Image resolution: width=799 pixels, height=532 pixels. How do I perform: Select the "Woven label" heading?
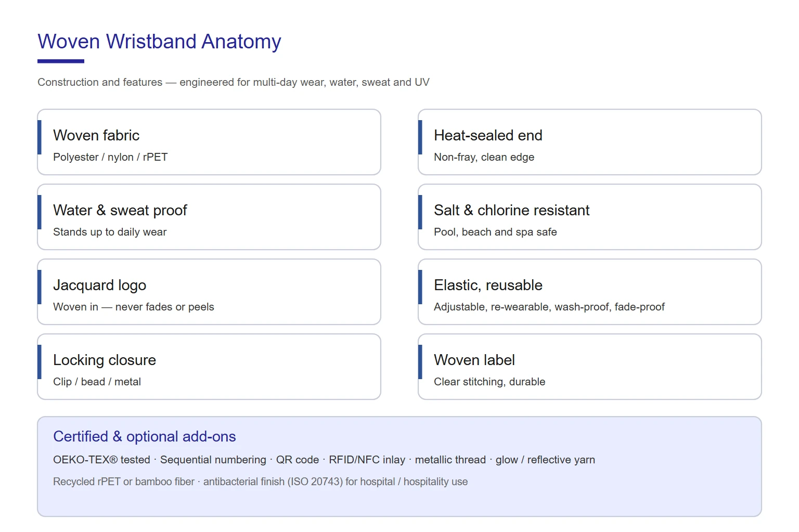[x=474, y=360]
